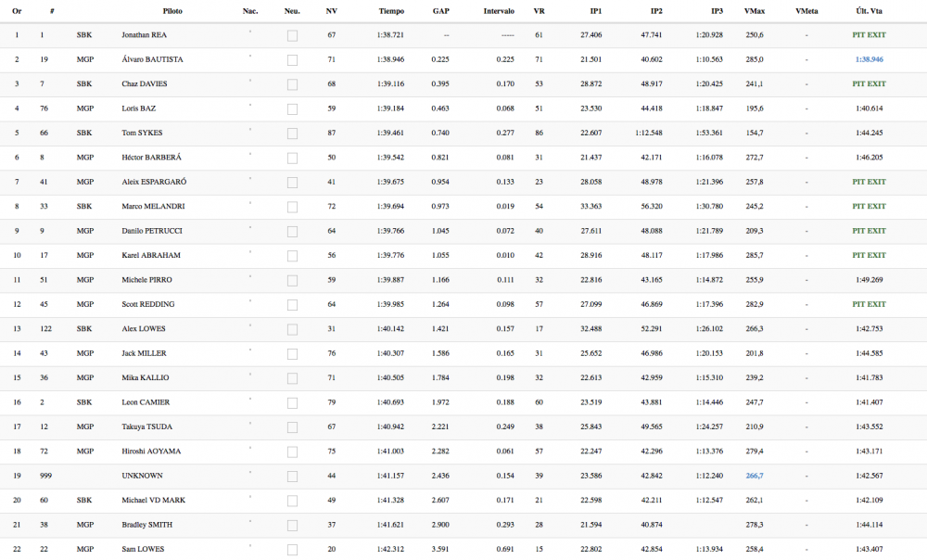Viewport: 927px width, 560px height.
Task: Select the Últ. Vta column header
Action: [x=869, y=11]
